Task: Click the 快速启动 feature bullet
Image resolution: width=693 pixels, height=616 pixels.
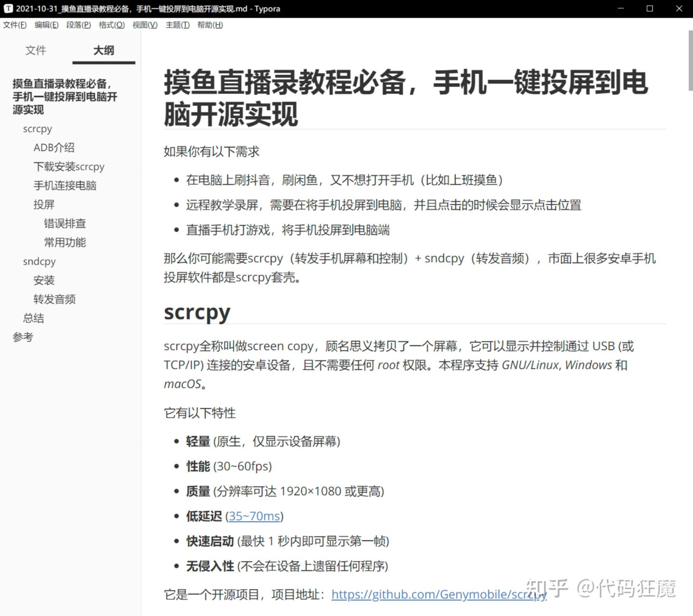Action: coord(288,541)
